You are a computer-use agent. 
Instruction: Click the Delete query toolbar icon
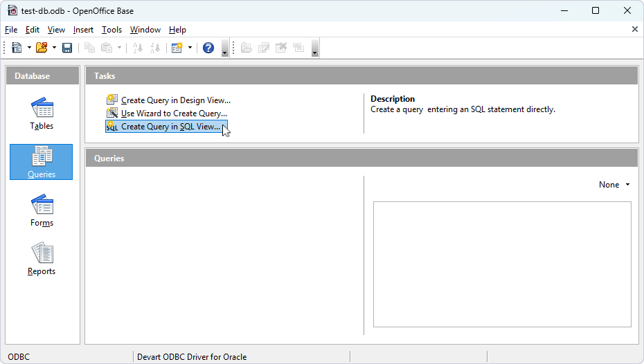[281, 48]
